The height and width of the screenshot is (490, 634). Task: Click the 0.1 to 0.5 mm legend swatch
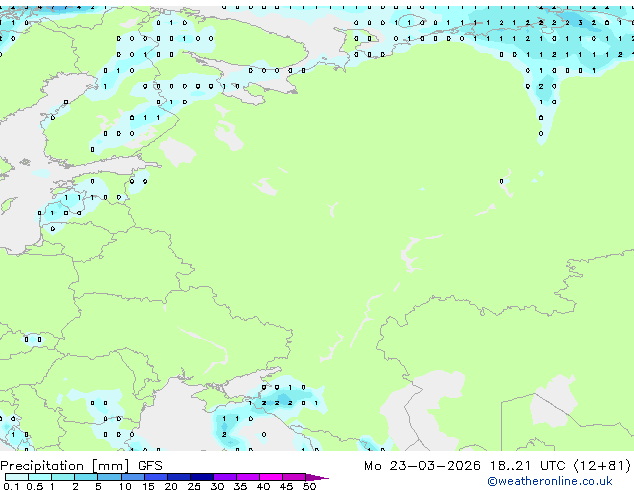[x=17, y=477]
